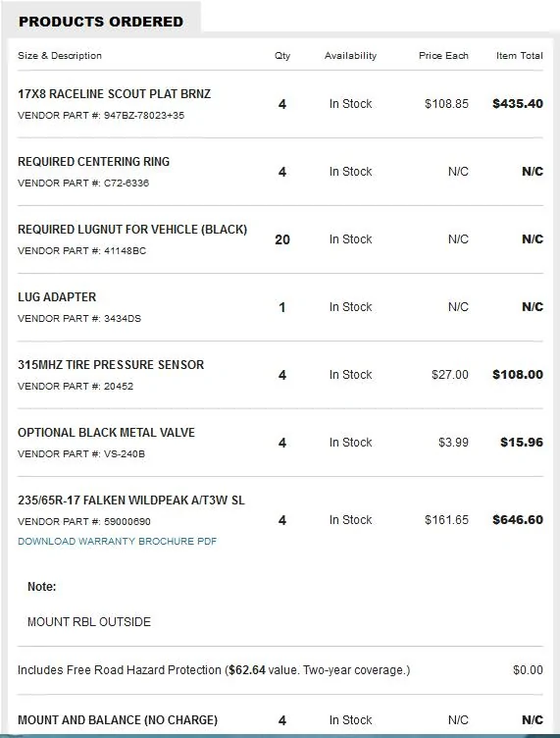Click the 315MHZ Tire Pressure Sensor item

point(111,365)
